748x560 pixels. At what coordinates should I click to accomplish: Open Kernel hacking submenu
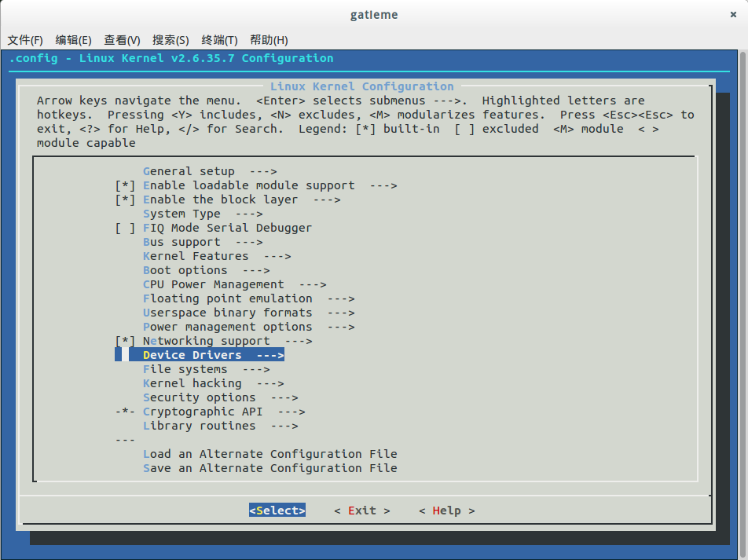click(x=213, y=383)
